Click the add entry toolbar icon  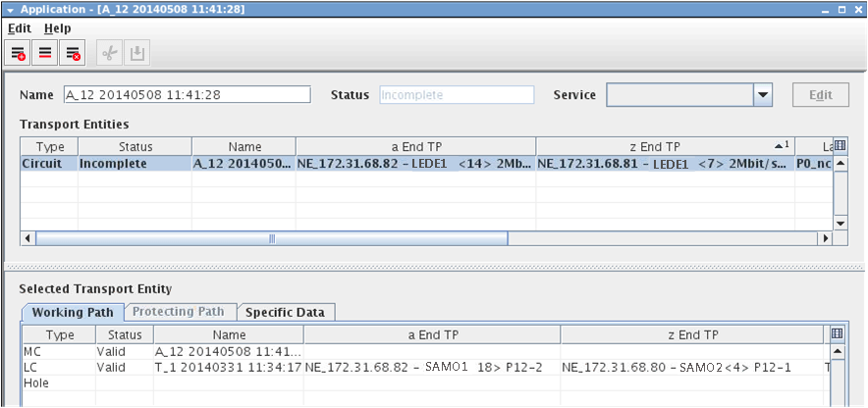pyautogui.click(x=19, y=53)
